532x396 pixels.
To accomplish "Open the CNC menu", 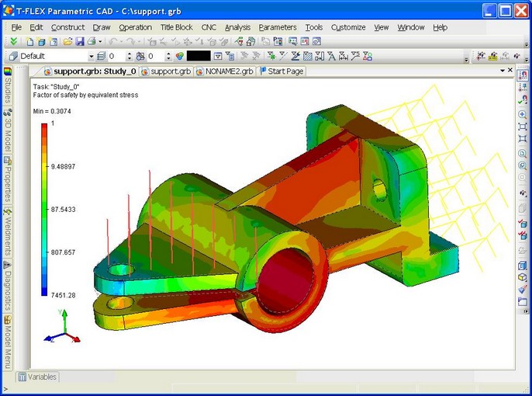I will 209,27.
